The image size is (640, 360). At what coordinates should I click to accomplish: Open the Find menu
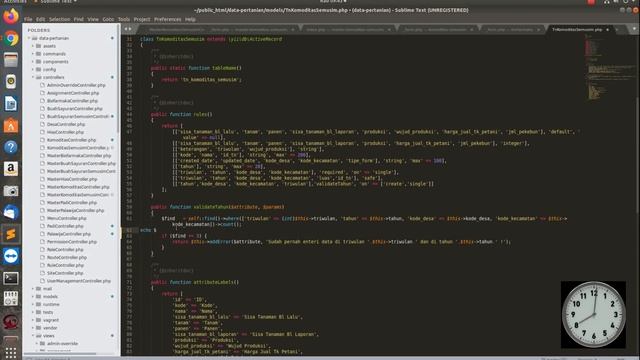pyautogui.click(x=79, y=19)
